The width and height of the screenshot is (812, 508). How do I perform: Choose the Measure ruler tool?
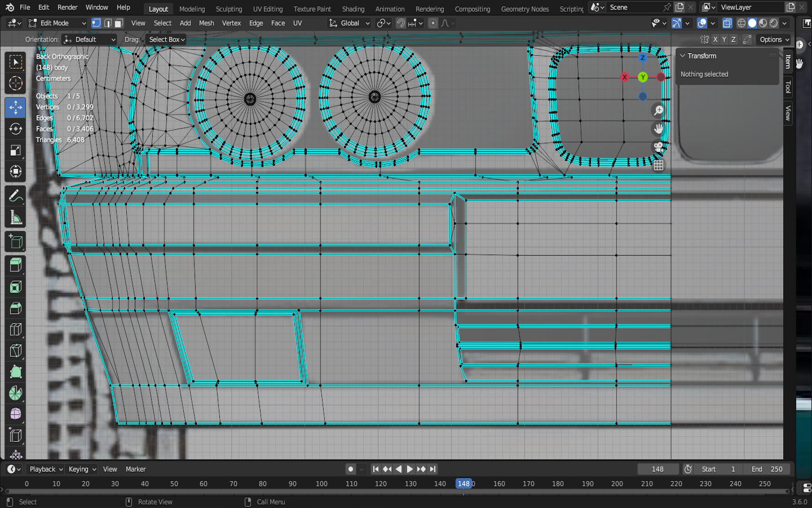16,218
